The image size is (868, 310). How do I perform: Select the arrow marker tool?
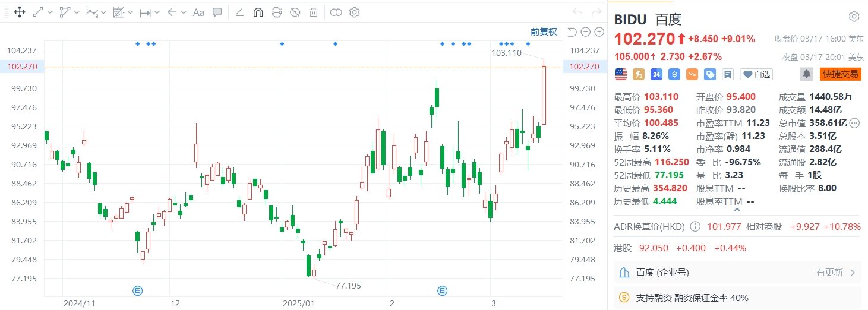172,12
